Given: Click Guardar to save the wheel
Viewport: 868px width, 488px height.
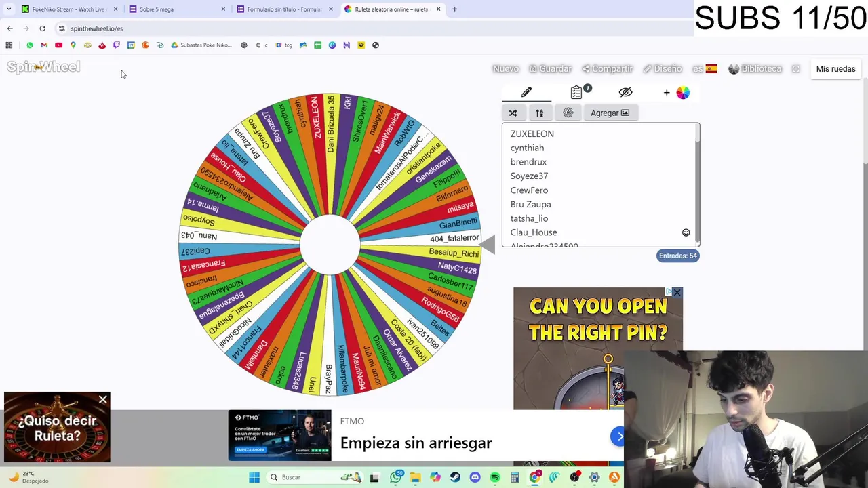Looking at the screenshot, I should click(x=551, y=69).
